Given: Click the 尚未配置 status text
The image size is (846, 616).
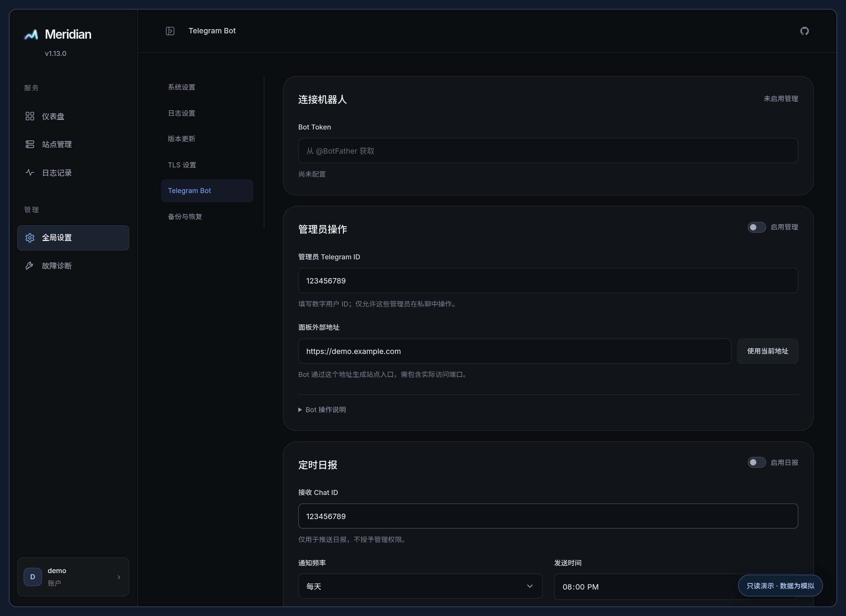Looking at the screenshot, I should (x=312, y=174).
